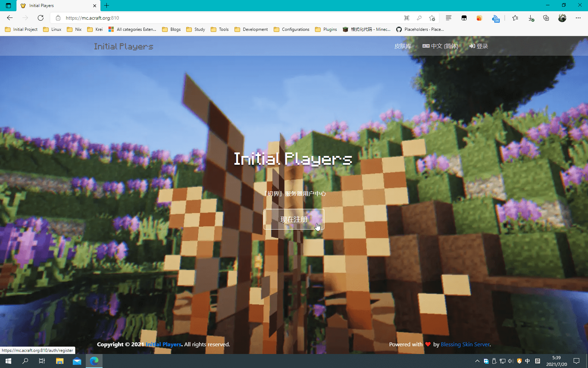Open the Study bookmarks folder

pyautogui.click(x=196, y=29)
